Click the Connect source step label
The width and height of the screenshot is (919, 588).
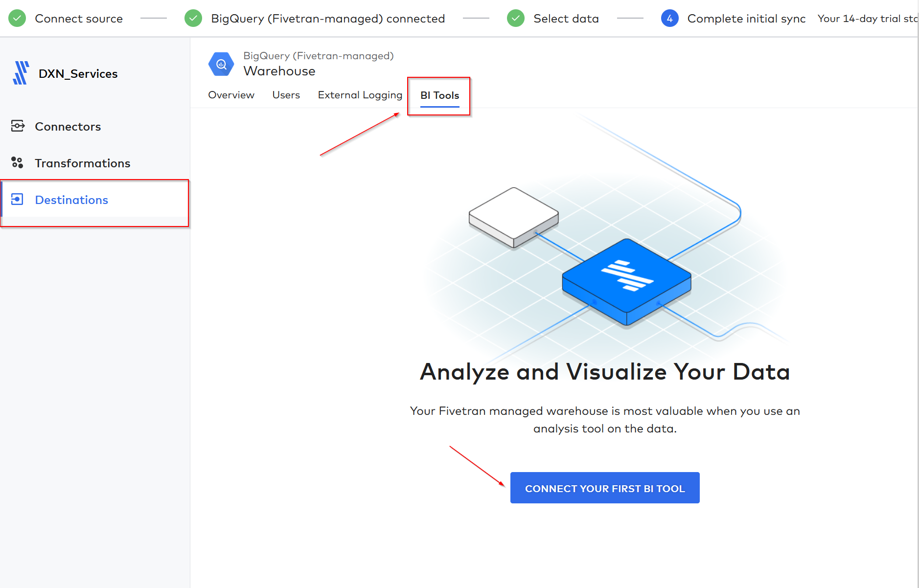click(79, 18)
